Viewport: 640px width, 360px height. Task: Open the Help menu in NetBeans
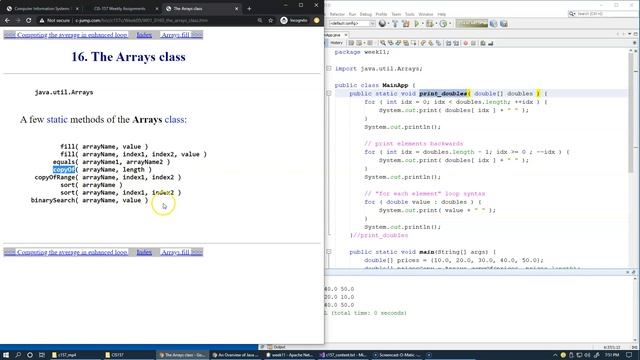(x=442, y=14)
